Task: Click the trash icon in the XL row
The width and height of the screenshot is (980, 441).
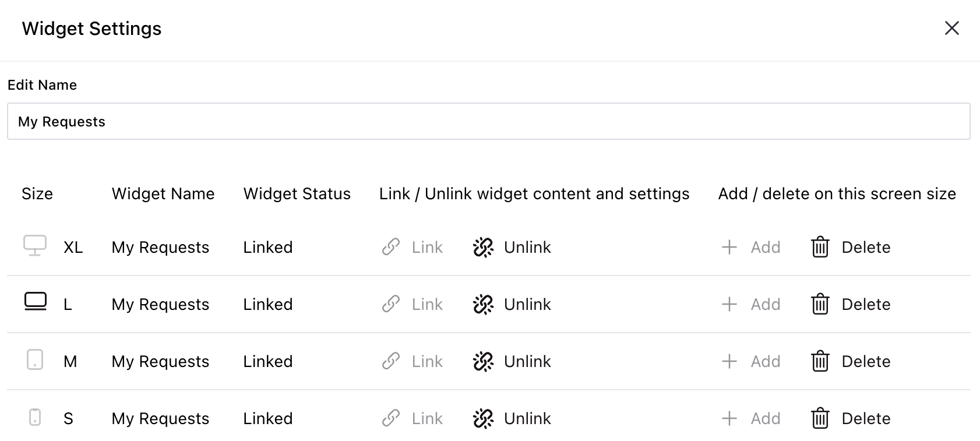Action: click(x=819, y=247)
